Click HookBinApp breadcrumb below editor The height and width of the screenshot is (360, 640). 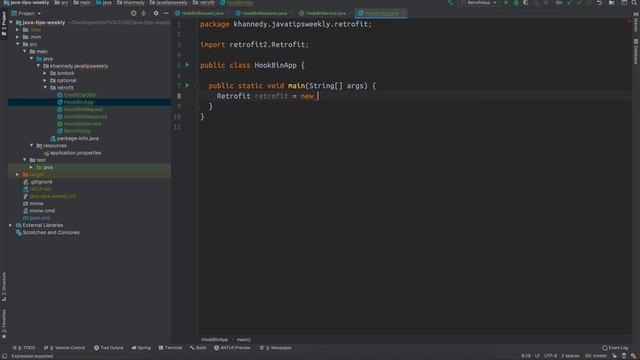[x=214, y=340]
